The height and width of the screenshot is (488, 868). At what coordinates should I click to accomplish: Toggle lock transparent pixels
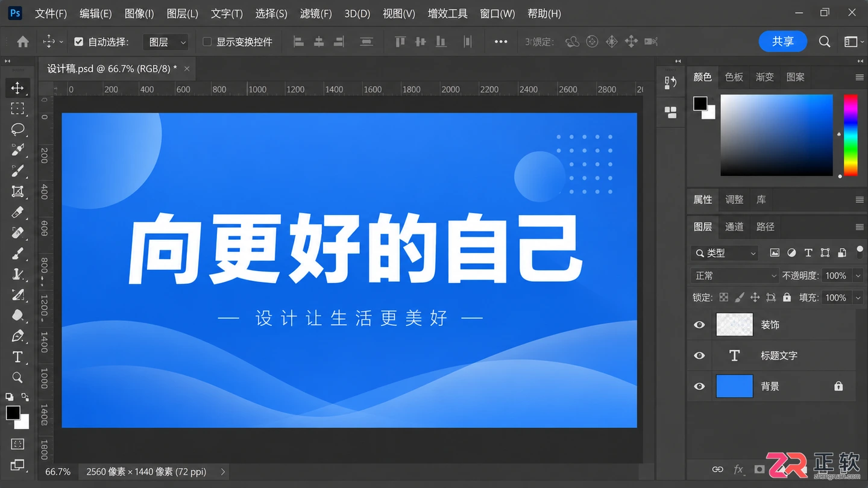(724, 298)
